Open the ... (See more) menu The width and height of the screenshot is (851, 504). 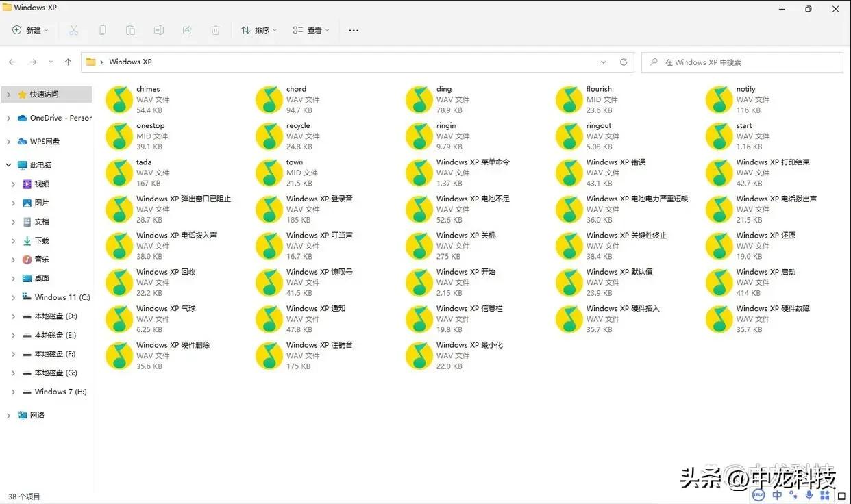click(354, 30)
